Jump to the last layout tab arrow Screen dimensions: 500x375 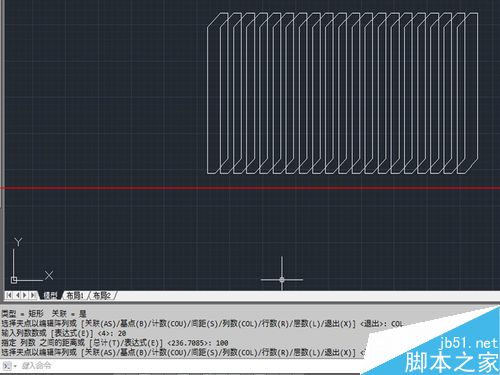point(33,295)
